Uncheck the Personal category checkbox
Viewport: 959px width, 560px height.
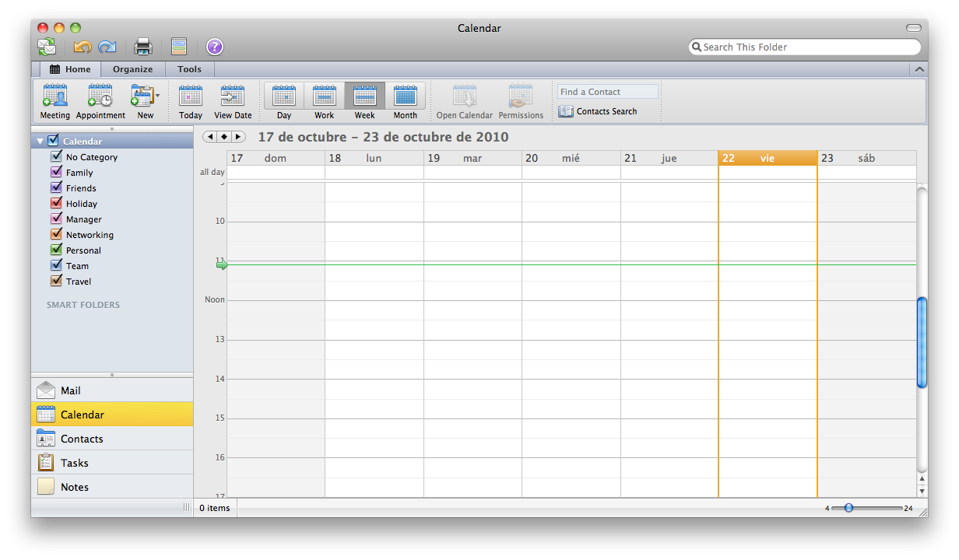tap(56, 250)
